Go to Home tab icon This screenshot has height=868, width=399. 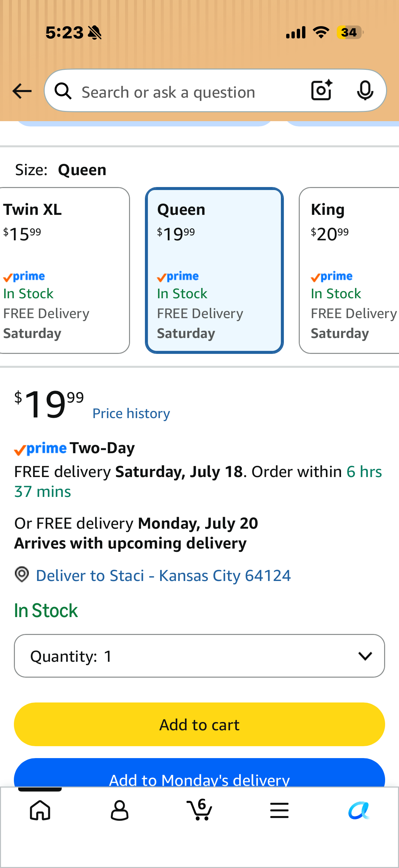click(x=40, y=810)
